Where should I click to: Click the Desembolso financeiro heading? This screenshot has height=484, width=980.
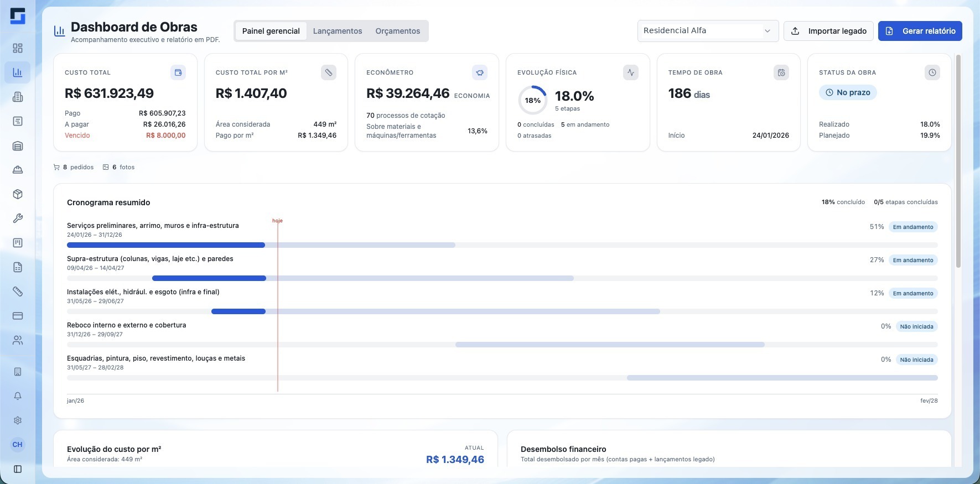coord(563,449)
